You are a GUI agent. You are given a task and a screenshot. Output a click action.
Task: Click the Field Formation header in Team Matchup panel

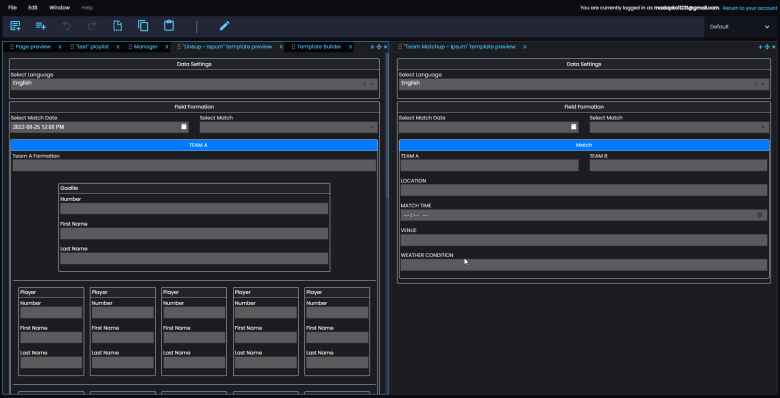(x=584, y=107)
